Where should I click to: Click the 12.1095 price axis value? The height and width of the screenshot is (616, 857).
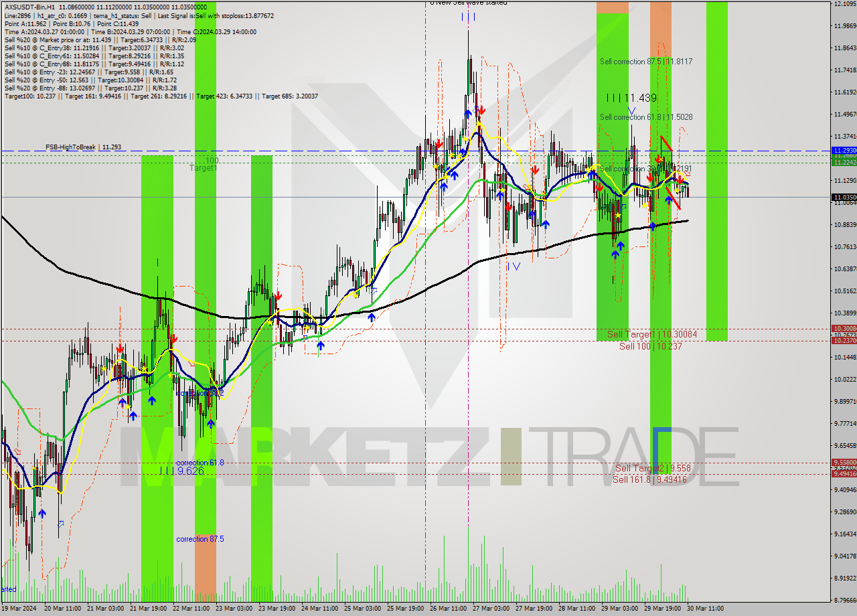point(846,4)
